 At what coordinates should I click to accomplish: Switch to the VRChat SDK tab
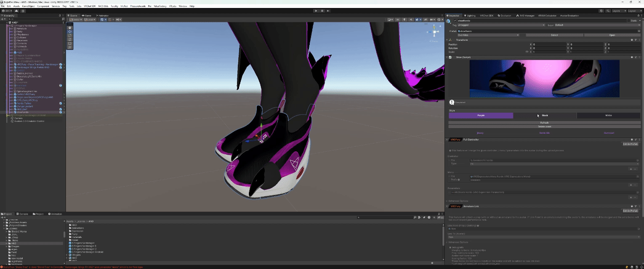(x=487, y=16)
